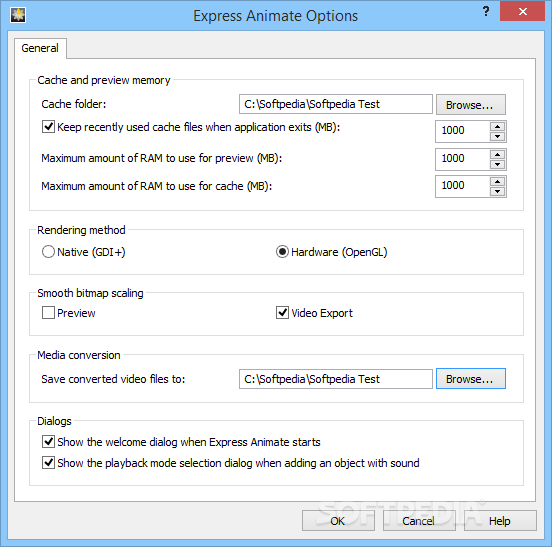Decrease maximum RAM for preview value

(497, 164)
